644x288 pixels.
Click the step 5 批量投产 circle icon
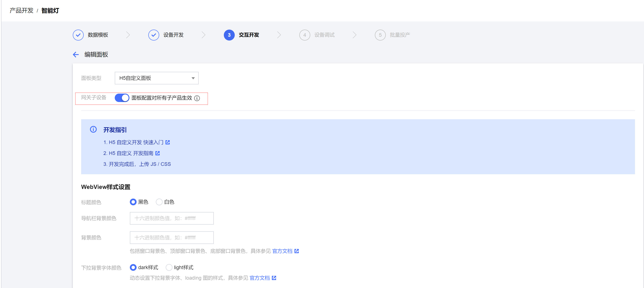380,35
